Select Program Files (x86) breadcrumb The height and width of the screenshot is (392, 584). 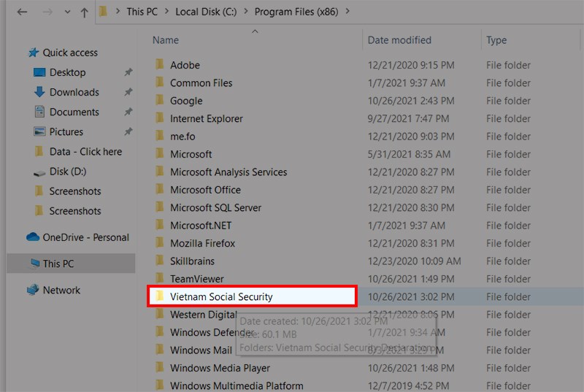pos(296,12)
